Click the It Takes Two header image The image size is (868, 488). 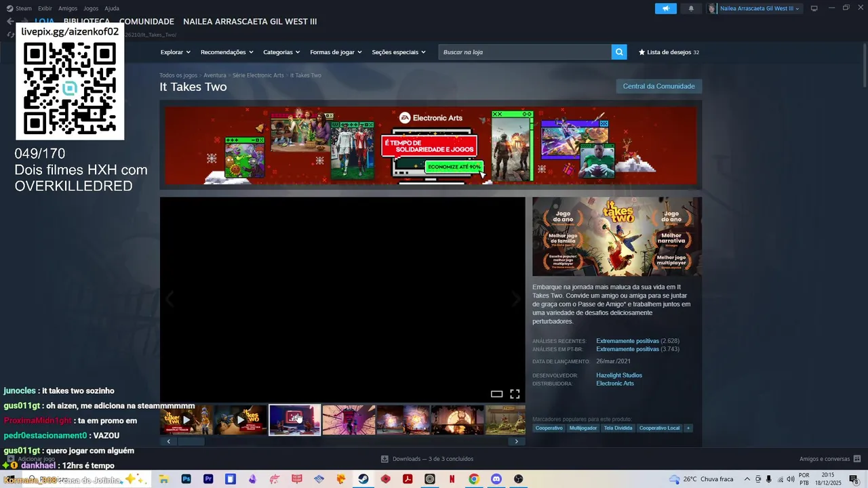point(617,237)
